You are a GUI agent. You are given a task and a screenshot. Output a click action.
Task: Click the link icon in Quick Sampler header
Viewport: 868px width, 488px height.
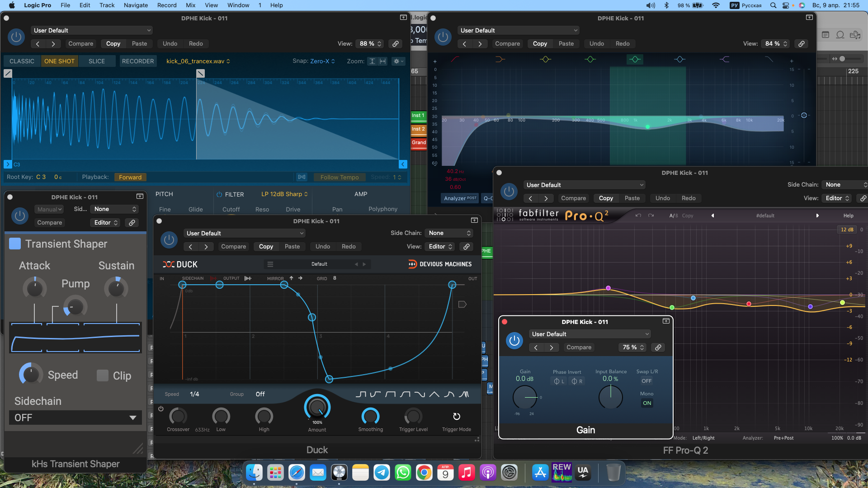(396, 44)
